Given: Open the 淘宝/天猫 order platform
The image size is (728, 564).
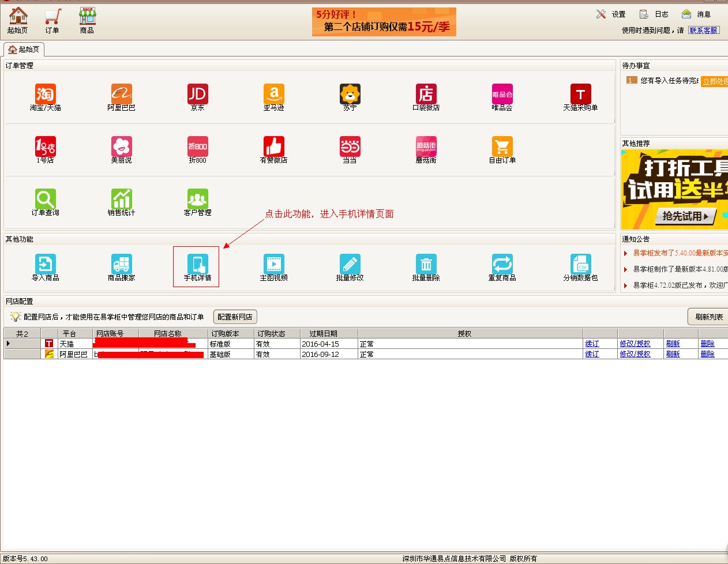Looking at the screenshot, I should pos(46,97).
